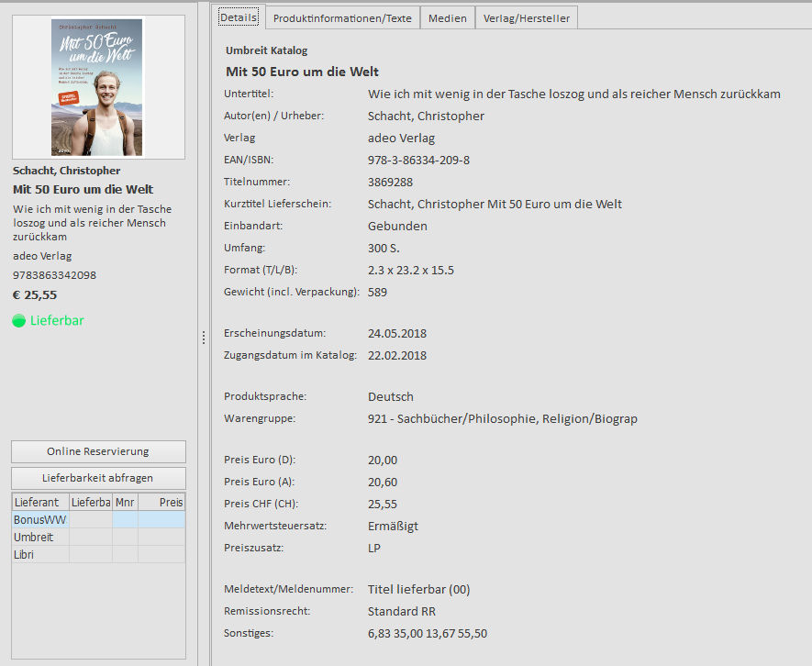This screenshot has width=812, height=666.
Task: Sort by the Lieferant column header
Action: click(39, 503)
